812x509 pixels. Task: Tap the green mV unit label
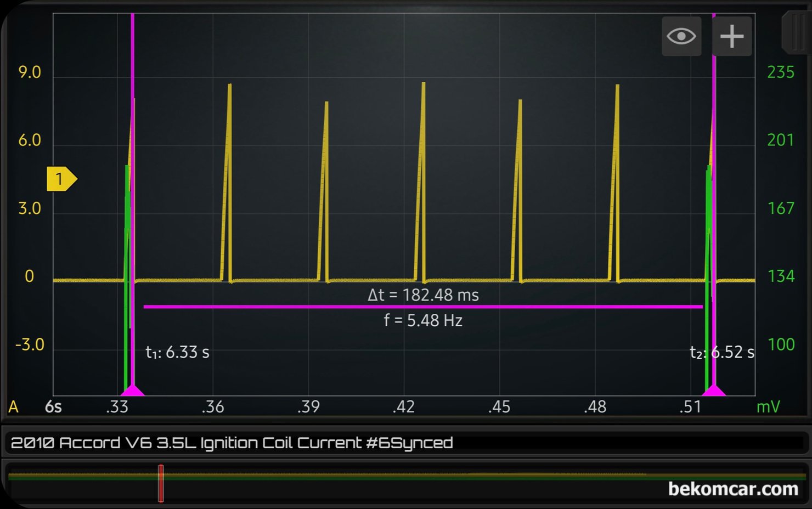pos(768,407)
